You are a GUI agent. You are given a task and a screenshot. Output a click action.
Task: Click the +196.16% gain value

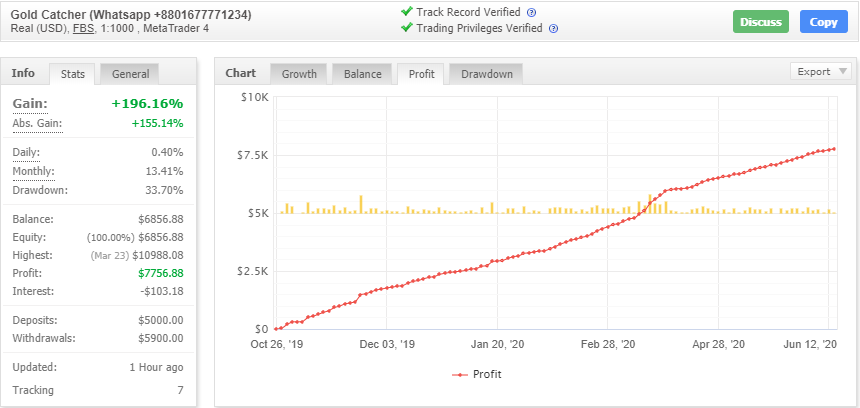pyautogui.click(x=148, y=104)
